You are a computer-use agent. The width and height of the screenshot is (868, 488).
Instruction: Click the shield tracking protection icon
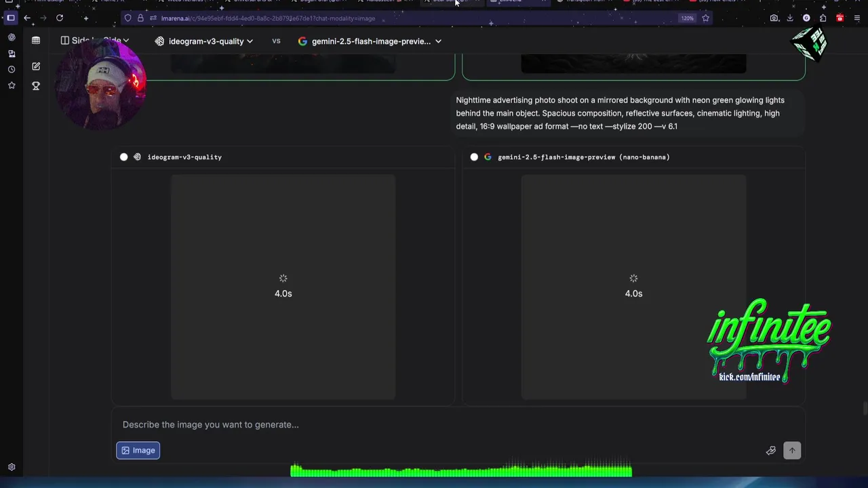(x=127, y=18)
